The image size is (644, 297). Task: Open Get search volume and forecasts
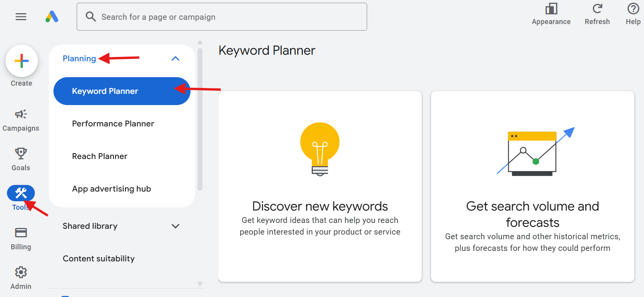click(x=532, y=186)
